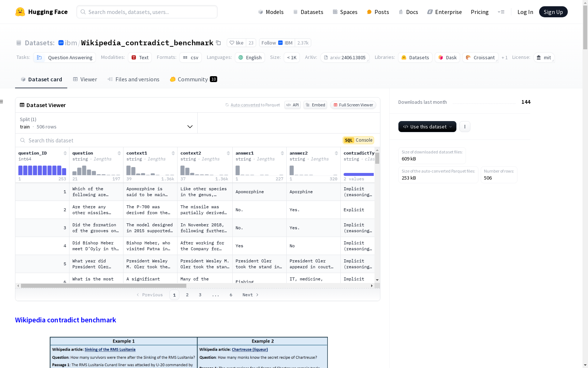Click the question_ID histogram bars
The image size is (588, 368).
(42, 170)
